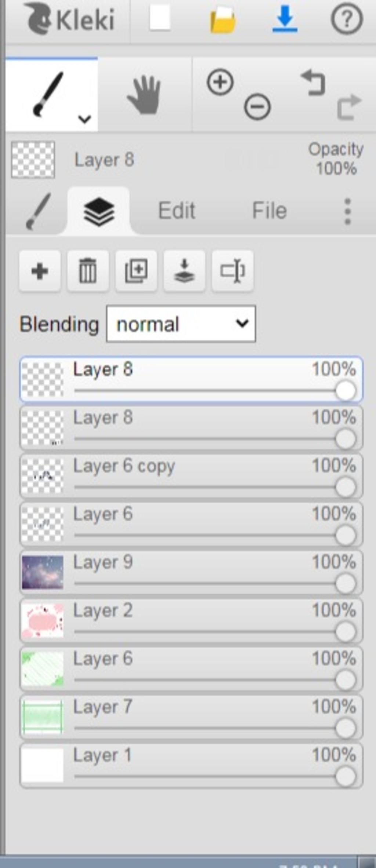Image resolution: width=376 pixels, height=868 pixels.
Task: Zoom in with the plus magnifier
Action: pos(220,82)
